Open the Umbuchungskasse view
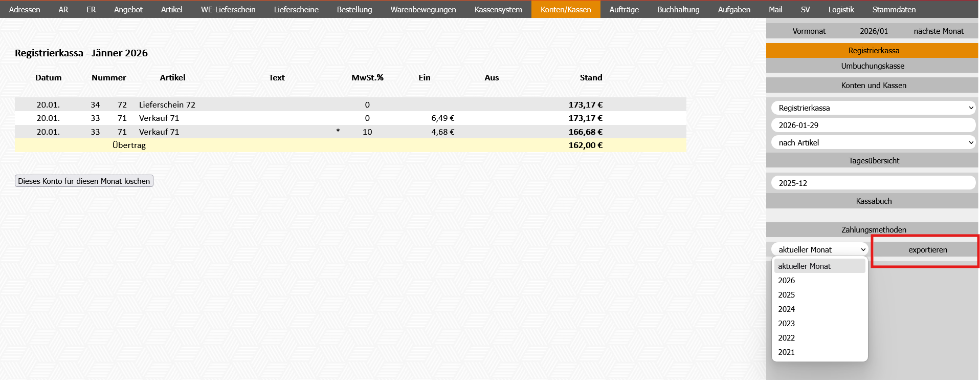This screenshot has width=980, height=380. pyautogui.click(x=872, y=66)
